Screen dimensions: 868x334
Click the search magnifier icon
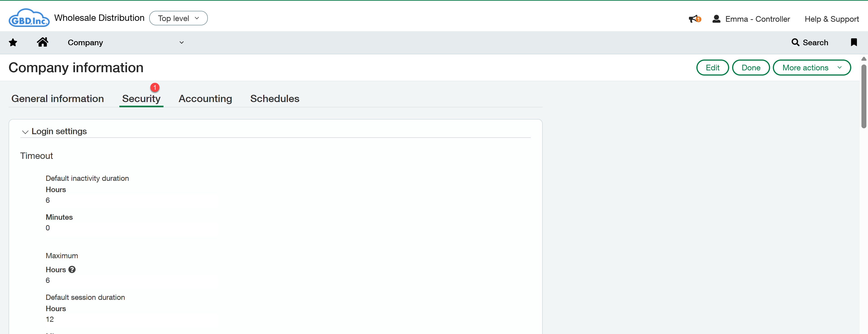(795, 43)
